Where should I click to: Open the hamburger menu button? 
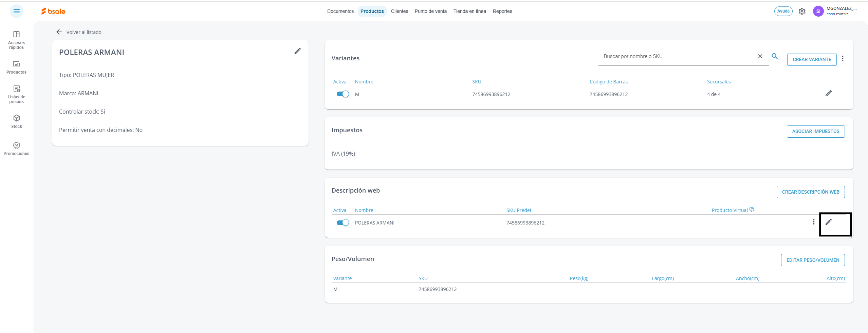(x=16, y=11)
